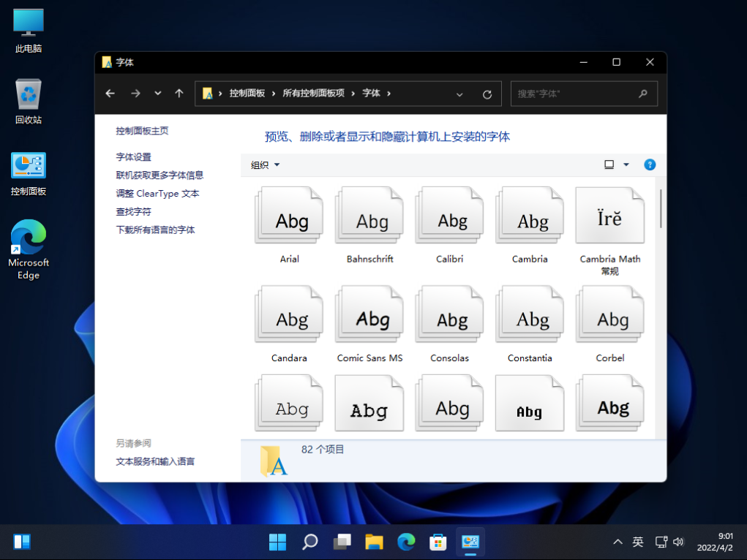Navigate back with the left arrow
Image resolution: width=747 pixels, height=560 pixels.
(110, 94)
